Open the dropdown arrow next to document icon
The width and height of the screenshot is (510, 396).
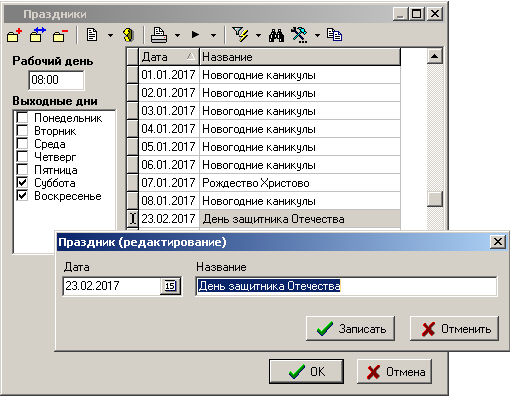pyautogui.click(x=110, y=35)
